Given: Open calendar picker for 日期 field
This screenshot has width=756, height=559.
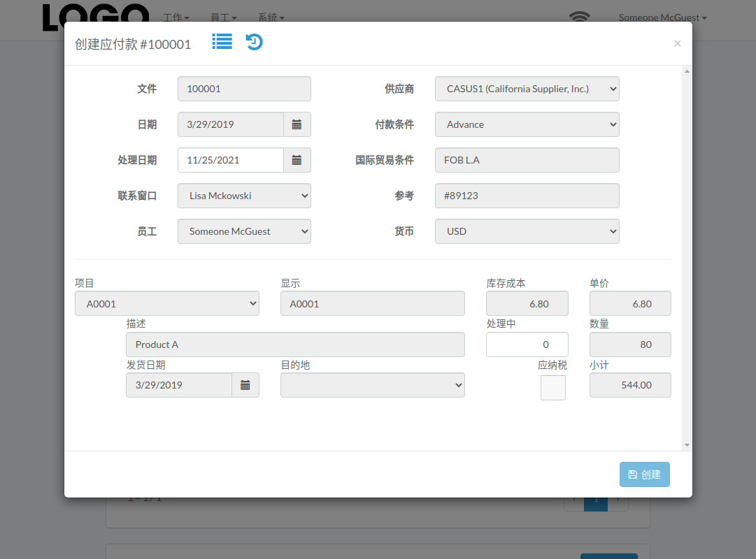Looking at the screenshot, I should (297, 124).
